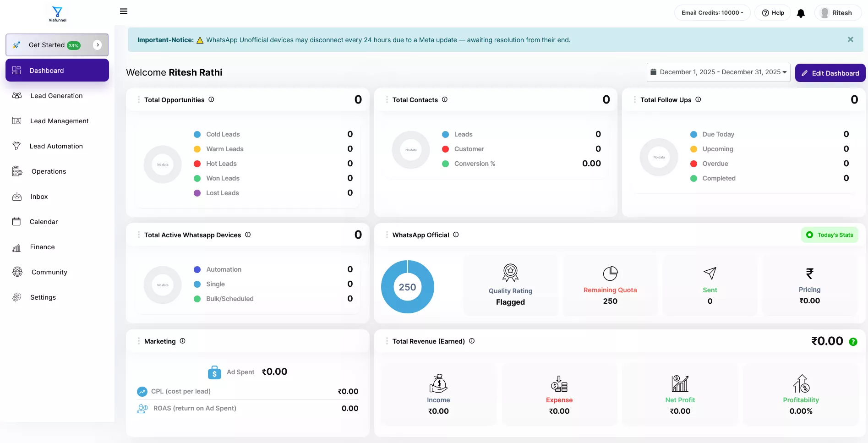Click the Total Contacts drag handle
The width and height of the screenshot is (868, 443).
(387, 99)
